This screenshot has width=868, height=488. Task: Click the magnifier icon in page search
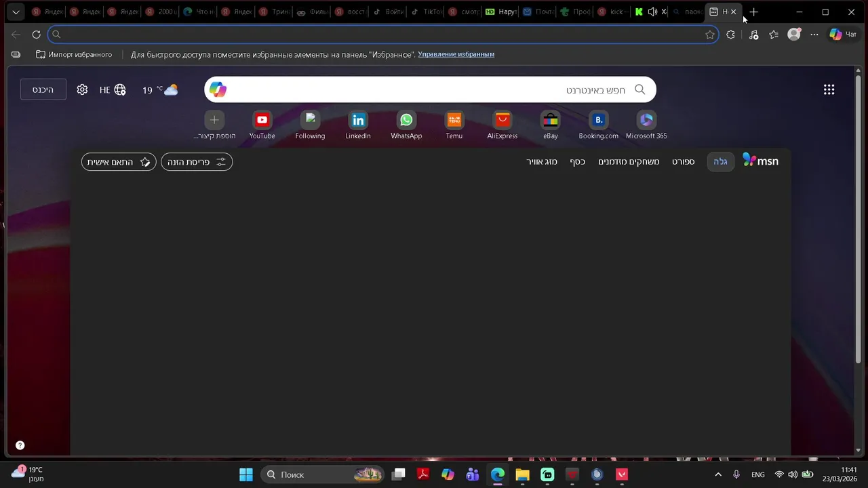click(x=639, y=89)
